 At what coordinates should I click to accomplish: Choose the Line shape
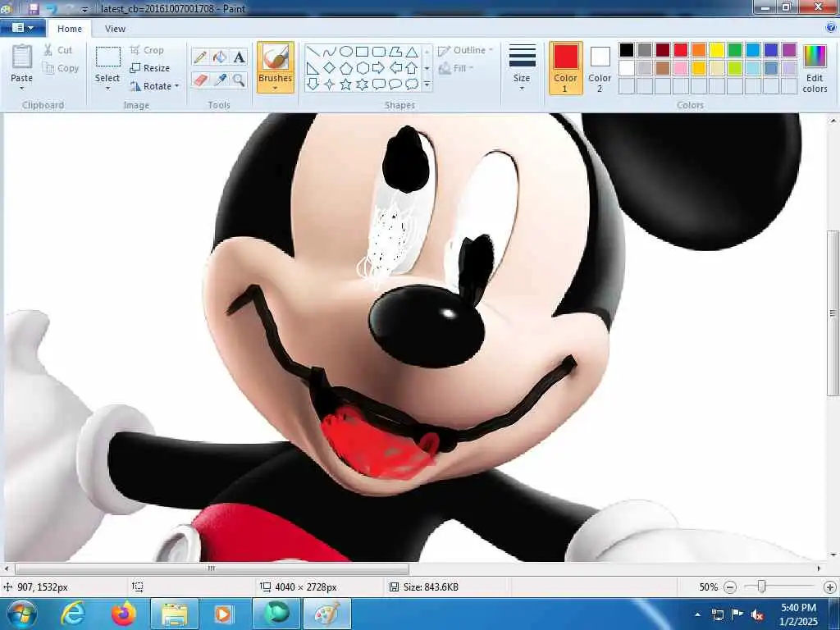(313, 52)
